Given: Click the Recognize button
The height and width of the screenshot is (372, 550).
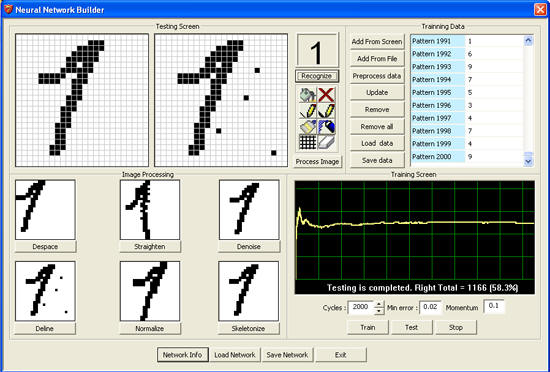Looking at the screenshot, I should (x=317, y=76).
